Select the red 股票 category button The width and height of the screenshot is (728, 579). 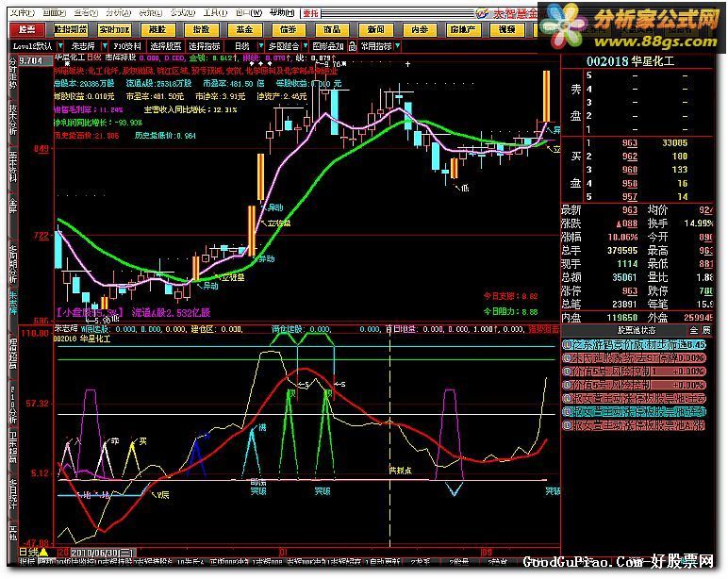click(26, 30)
